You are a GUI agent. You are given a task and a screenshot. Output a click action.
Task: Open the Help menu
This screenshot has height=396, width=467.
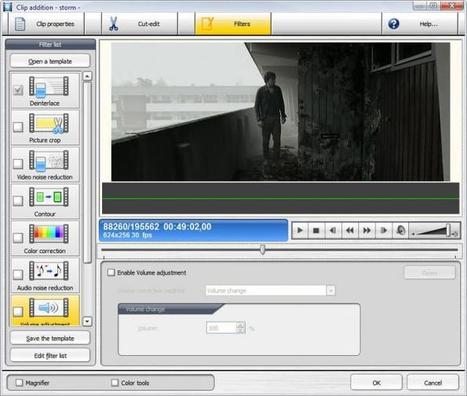(x=419, y=24)
